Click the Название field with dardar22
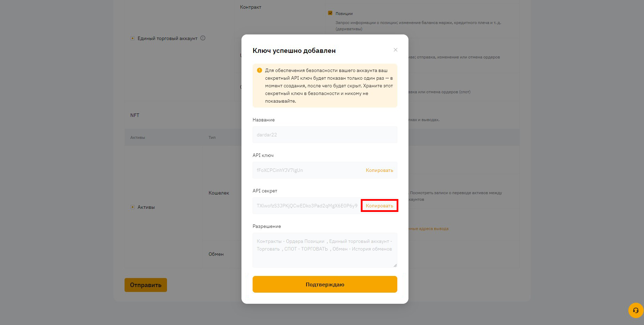 pyautogui.click(x=325, y=135)
